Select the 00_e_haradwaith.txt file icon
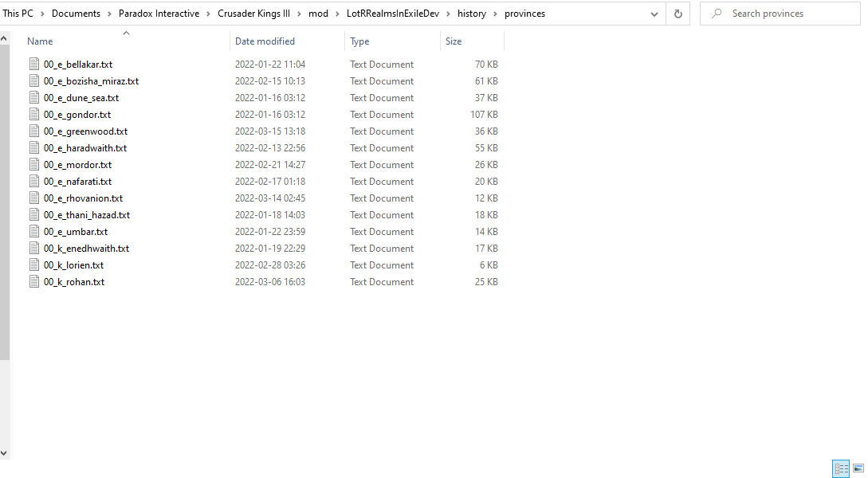Viewport: 868px width, 478px height. point(34,147)
